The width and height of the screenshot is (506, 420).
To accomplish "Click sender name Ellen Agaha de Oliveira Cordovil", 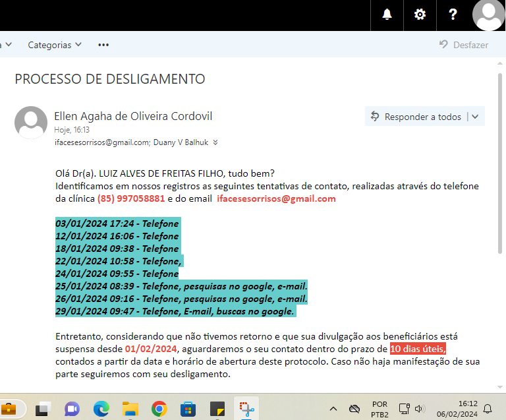I will (133, 116).
